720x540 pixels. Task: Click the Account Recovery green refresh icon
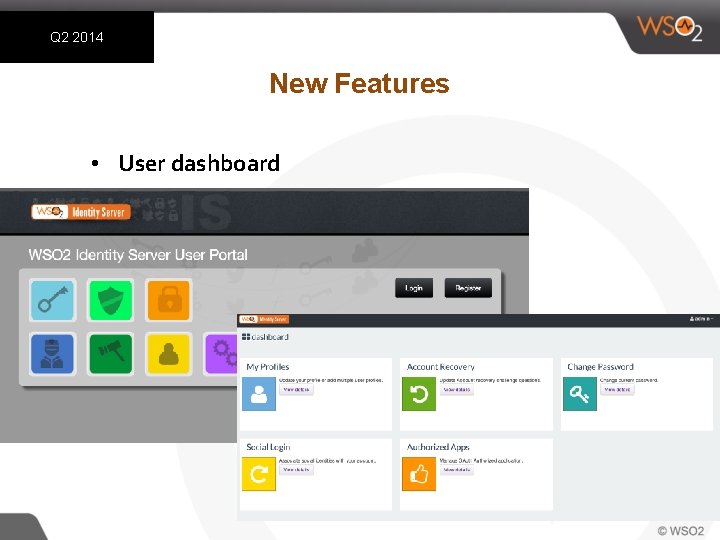point(419,394)
